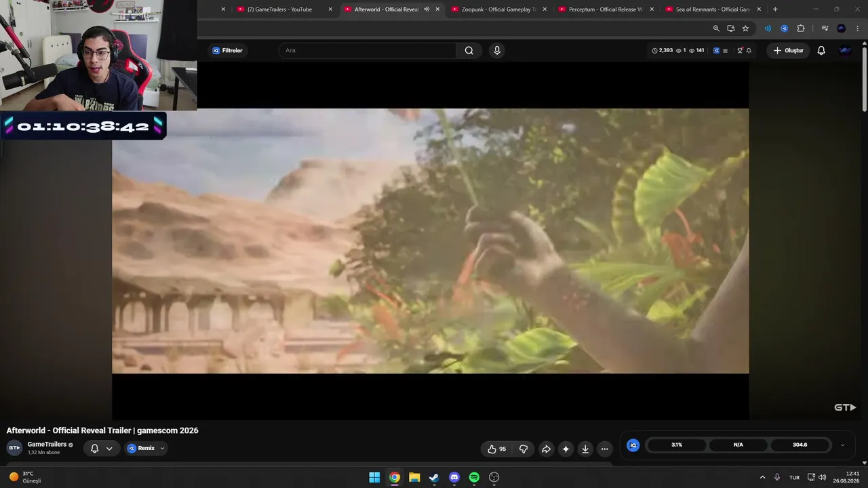The image size is (868, 488).
Task: Show hidden tray icons chevron
Action: pyautogui.click(x=762, y=477)
